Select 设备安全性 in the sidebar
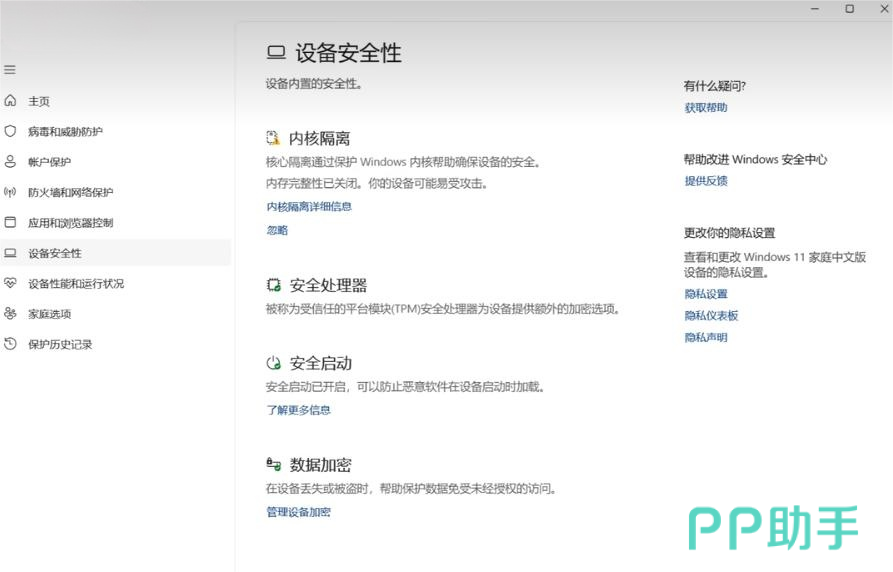The image size is (893, 572). pyautogui.click(x=55, y=253)
